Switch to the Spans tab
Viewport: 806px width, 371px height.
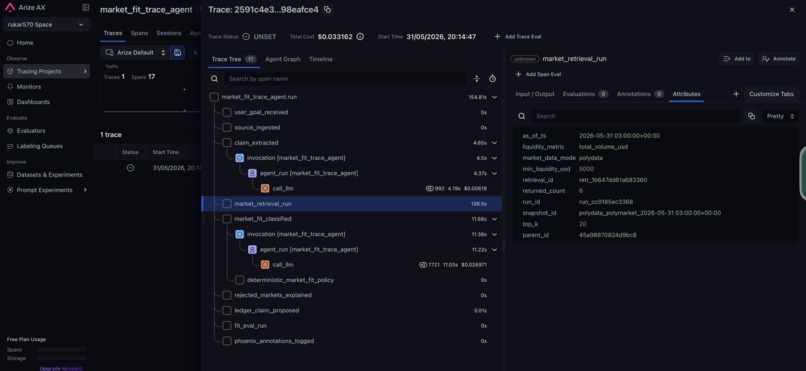[139, 33]
